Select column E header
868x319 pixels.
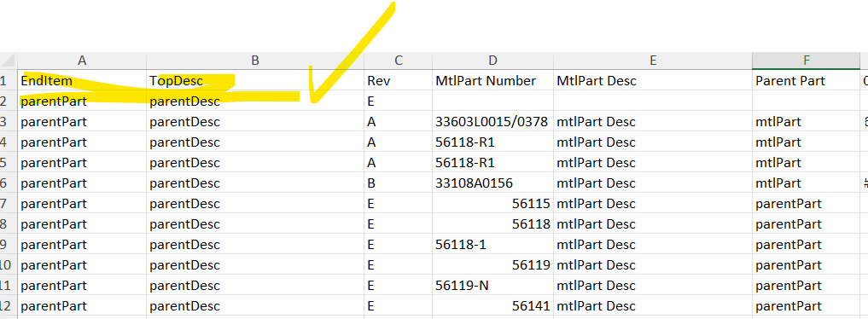click(x=653, y=61)
